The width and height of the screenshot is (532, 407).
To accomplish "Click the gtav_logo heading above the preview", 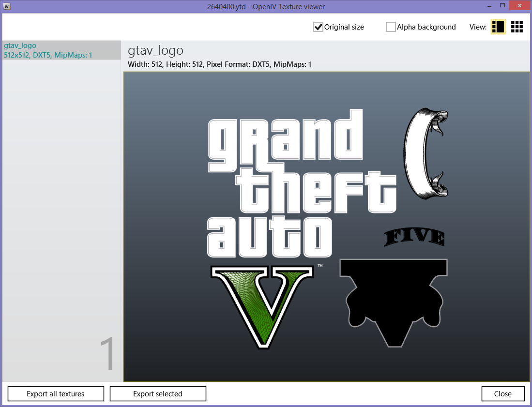I will click(x=155, y=50).
